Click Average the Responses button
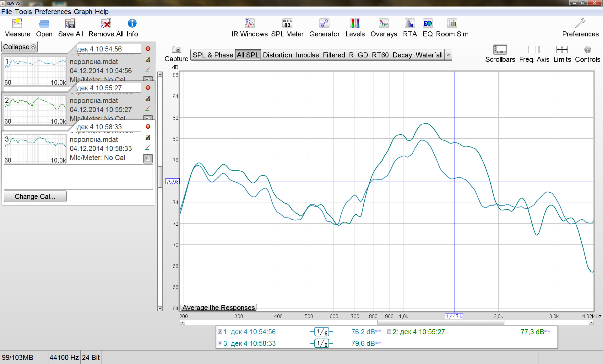 click(219, 308)
